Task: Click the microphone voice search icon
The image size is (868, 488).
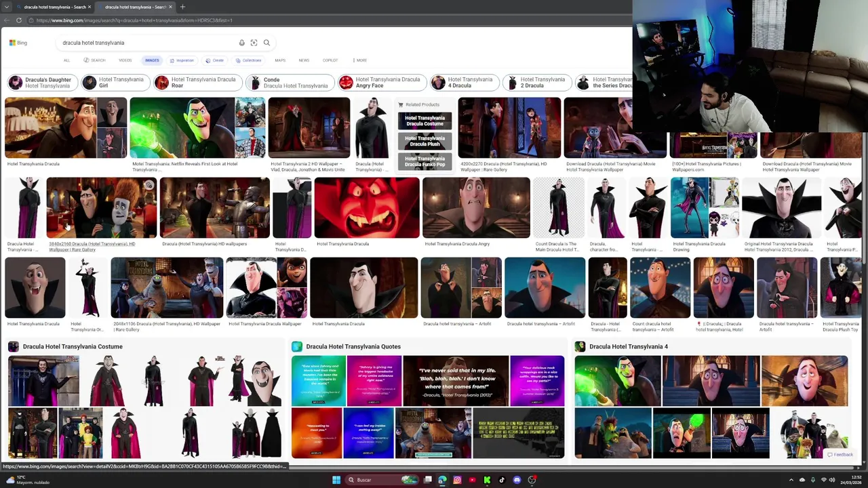Action: pyautogui.click(x=241, y=43)
